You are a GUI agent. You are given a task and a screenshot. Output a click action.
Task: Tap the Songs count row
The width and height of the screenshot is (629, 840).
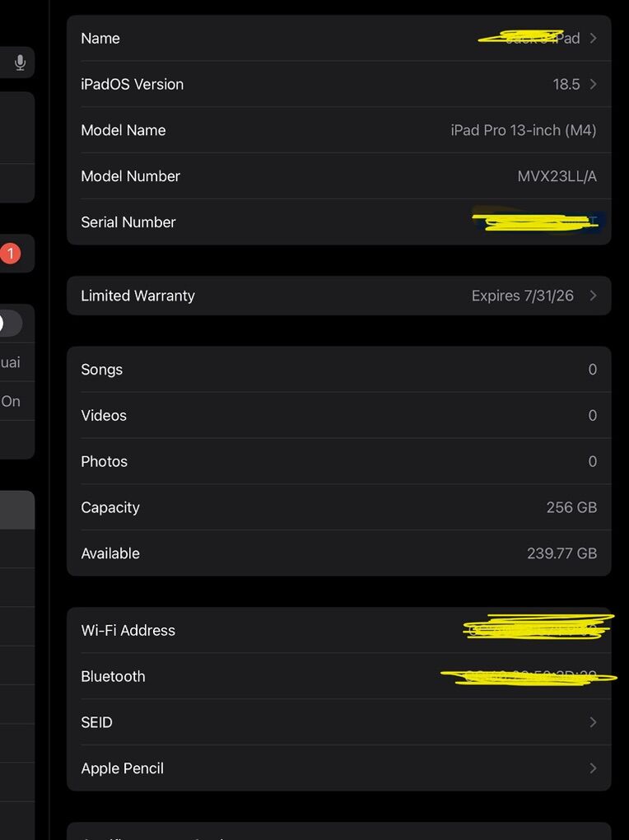338,370
